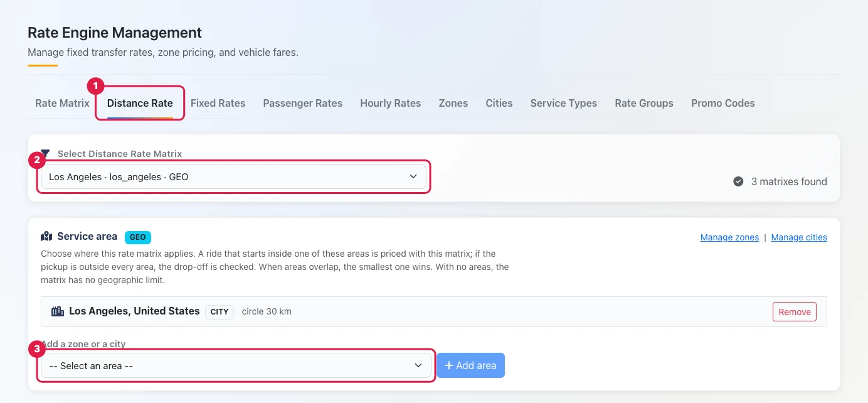Switch to the Cities tab
Screen dimensions: 868x403
tap(499, 103)
